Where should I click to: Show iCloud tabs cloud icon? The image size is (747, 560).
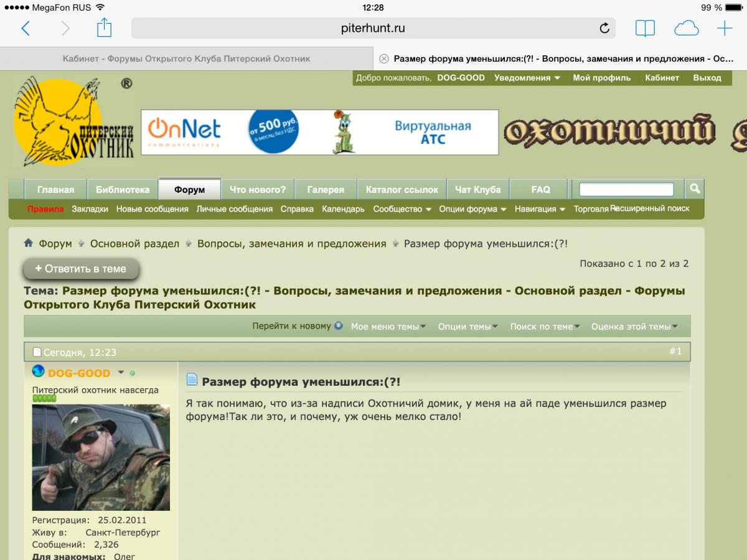(686, 28)
